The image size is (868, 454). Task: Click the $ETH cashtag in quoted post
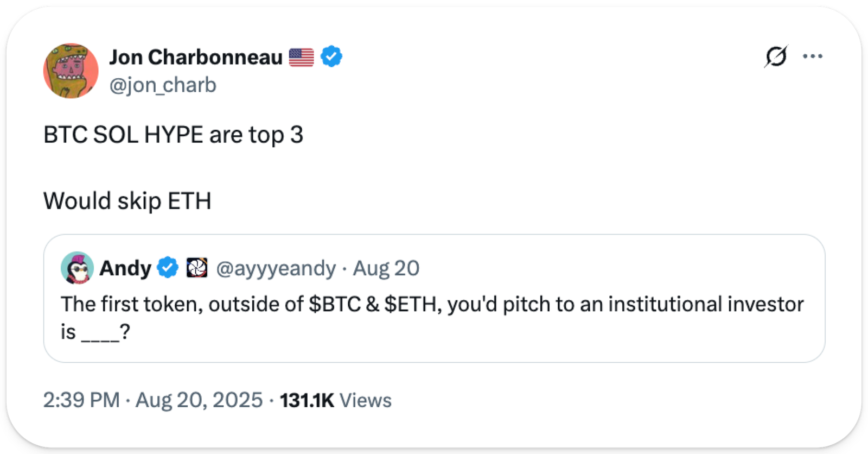pyautogui.click(x=411, y=304)
